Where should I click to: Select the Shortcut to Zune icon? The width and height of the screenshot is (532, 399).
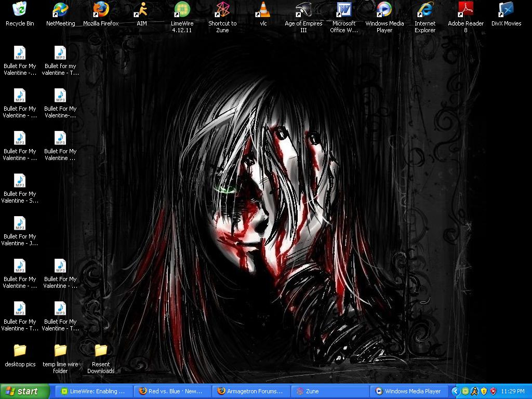coord(222,10)
